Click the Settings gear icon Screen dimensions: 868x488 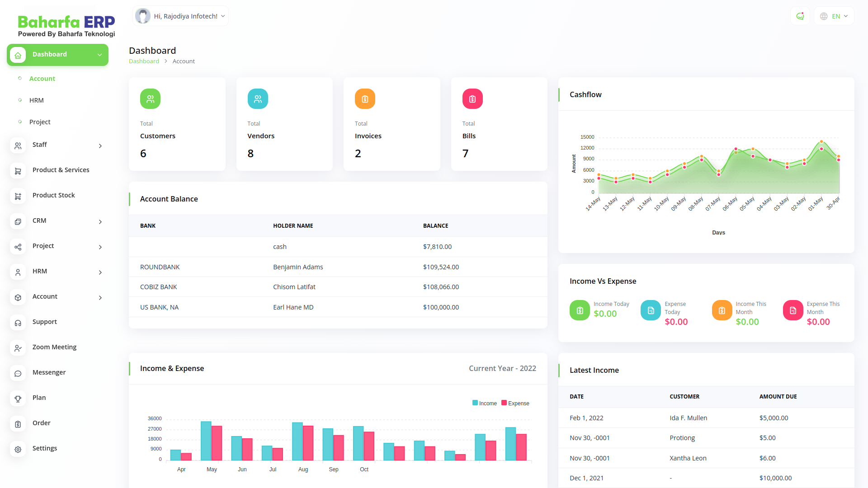(x=18, y=449)
